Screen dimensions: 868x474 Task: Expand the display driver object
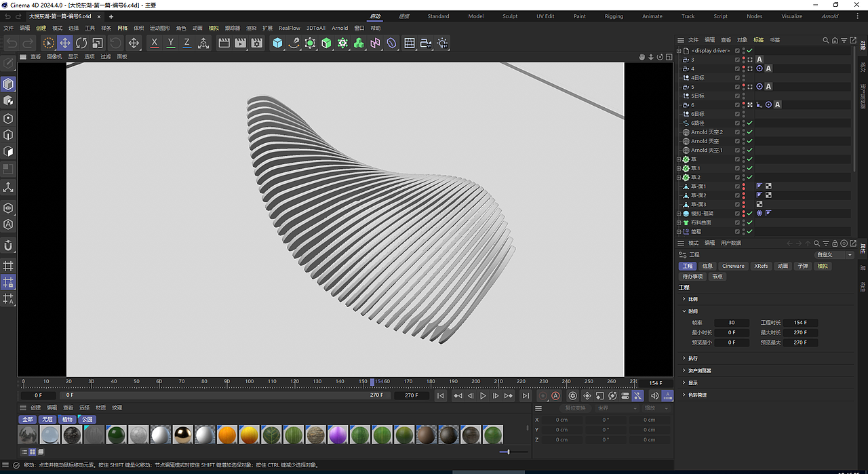click(679, 51)
